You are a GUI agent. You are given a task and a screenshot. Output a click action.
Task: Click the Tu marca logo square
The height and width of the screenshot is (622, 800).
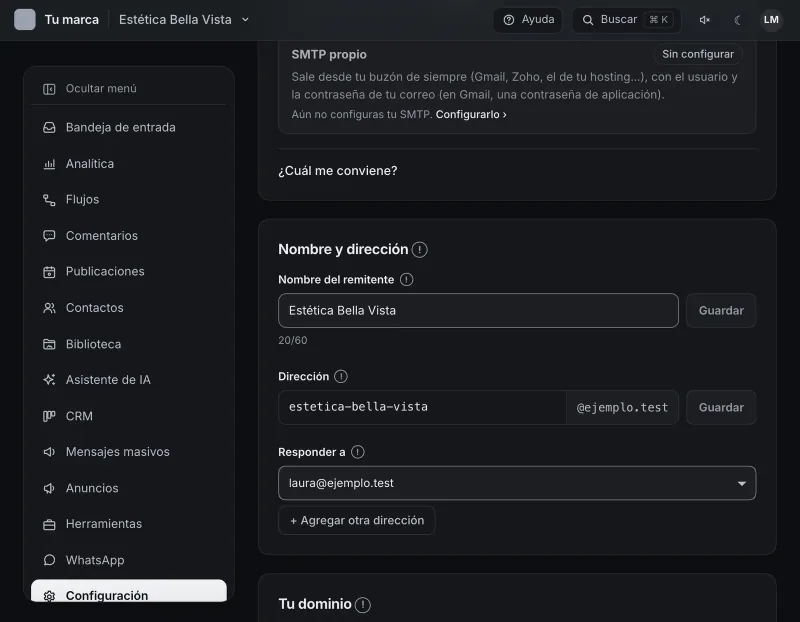click(x=24, y=20)
